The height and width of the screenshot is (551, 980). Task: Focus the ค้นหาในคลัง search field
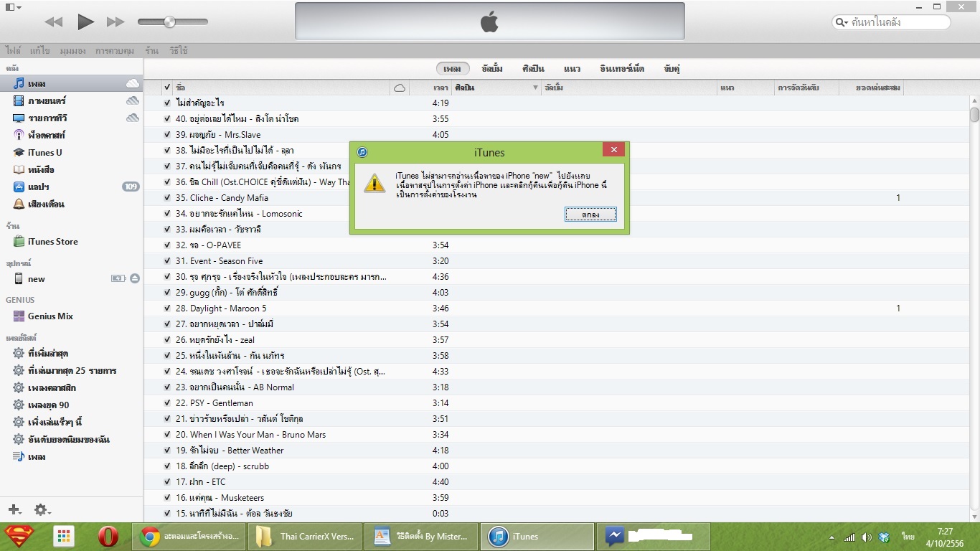892,22
